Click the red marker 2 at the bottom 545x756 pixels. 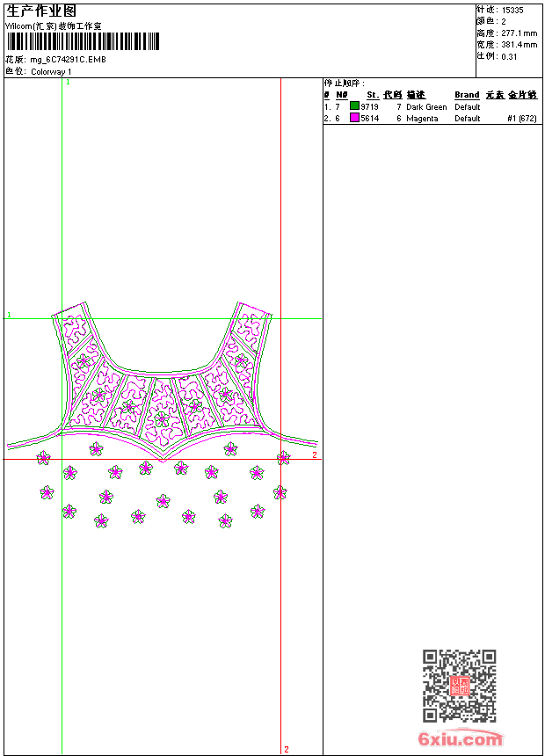tap(286, 749)
